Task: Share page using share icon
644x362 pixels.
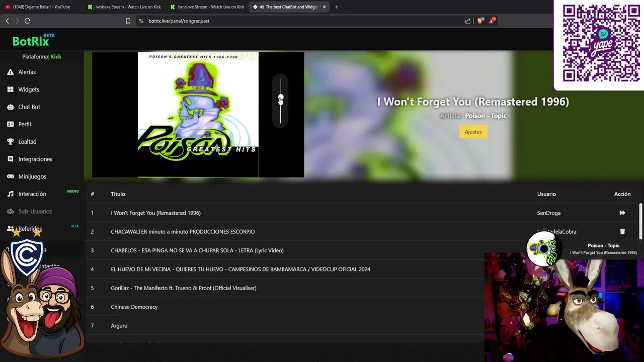Action: (468, 21)
